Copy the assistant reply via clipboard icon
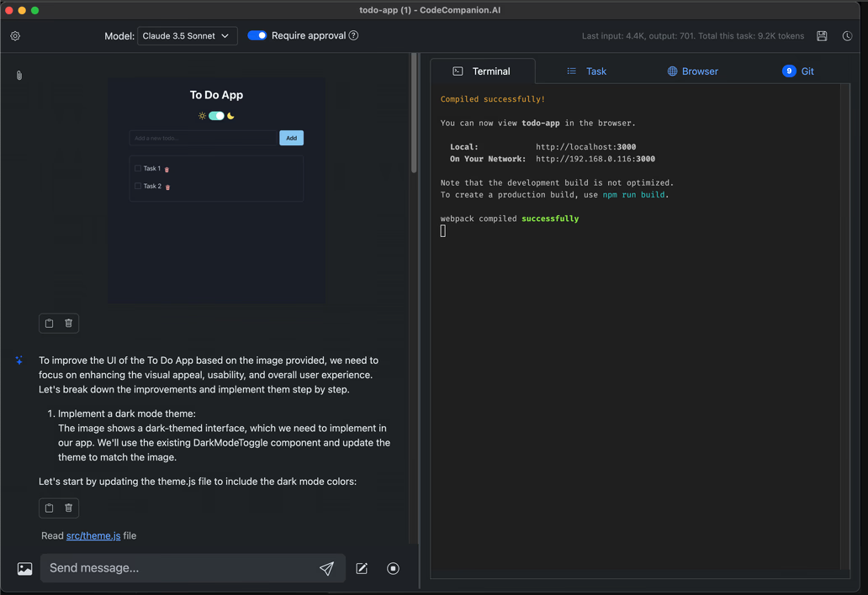Screen dimensions: 868x595 click(x=50, y=508)
